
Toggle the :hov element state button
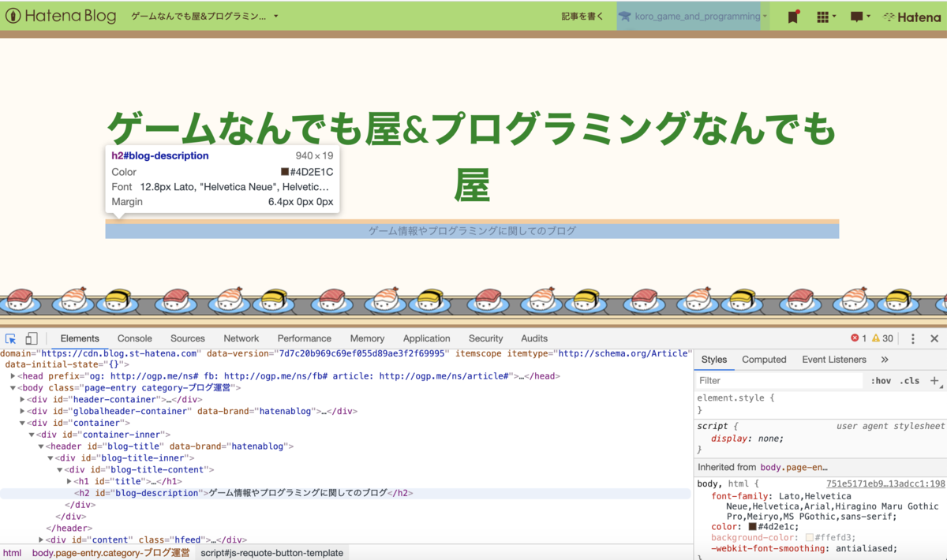coord(881,381)
